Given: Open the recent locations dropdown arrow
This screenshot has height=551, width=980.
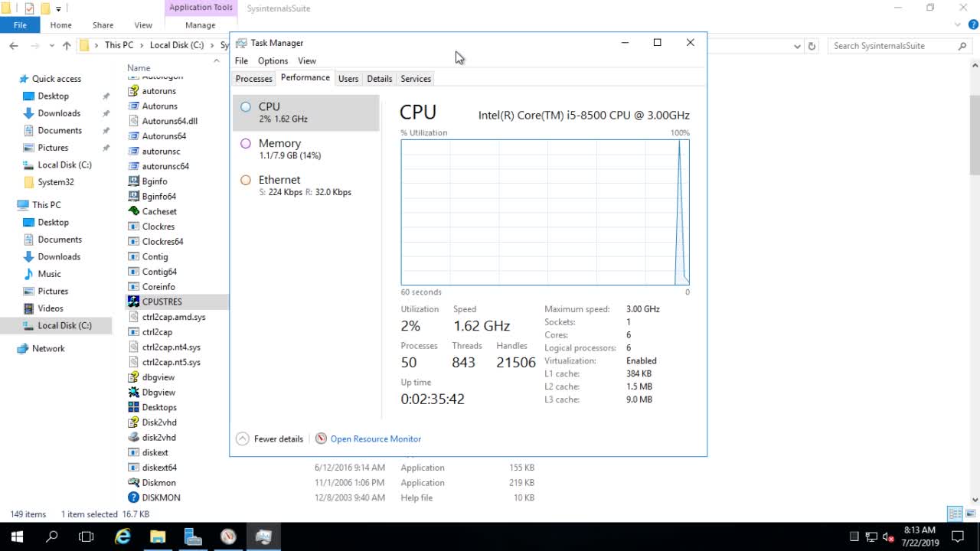Looking at the screenshot, I should [x=52, y=46].
